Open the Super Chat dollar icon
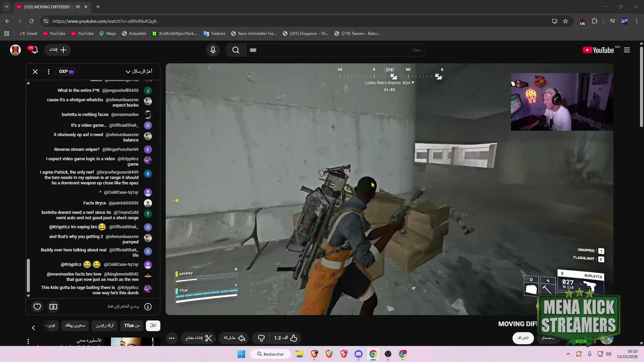The image size is (644, 362). tap(53, 307)
